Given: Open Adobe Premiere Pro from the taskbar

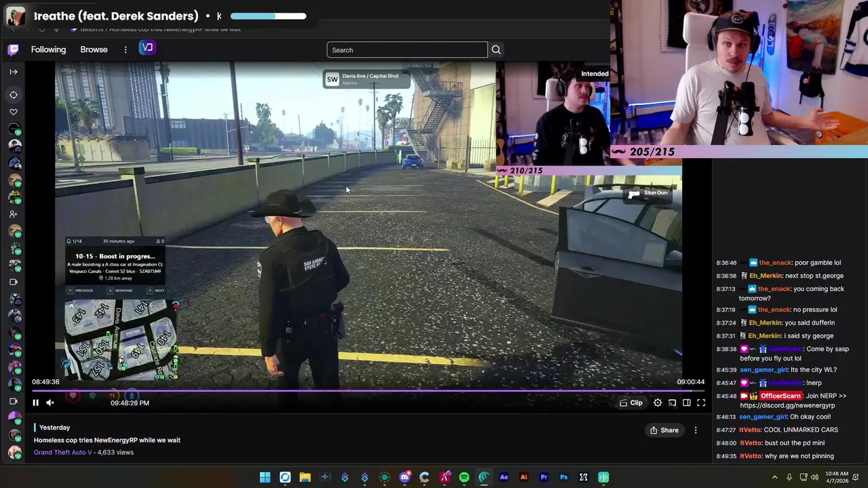Looking at the screenshot, I should click(x=544, y=477).
